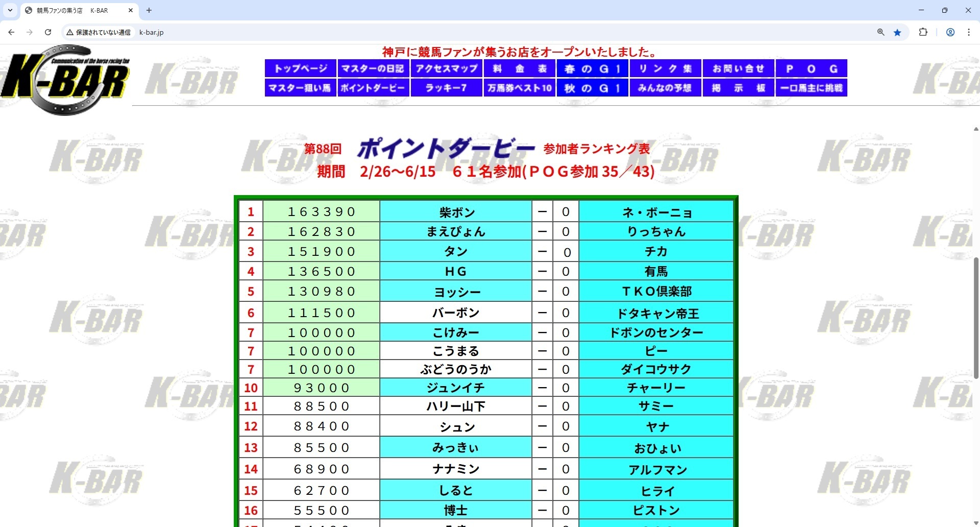Click the name まえぴょん
The width and height of the screenshot is (980, 527).
pyautogui.click(x=456, y=231)
